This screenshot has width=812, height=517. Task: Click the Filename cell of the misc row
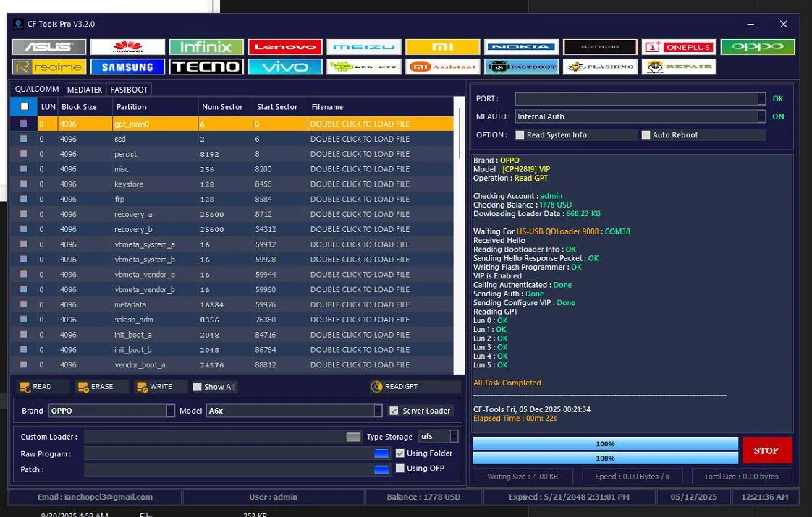click(380, 168)
